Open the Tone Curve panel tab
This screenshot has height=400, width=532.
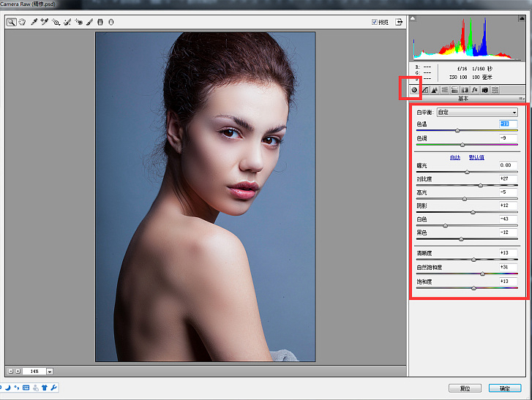(424, 90)
